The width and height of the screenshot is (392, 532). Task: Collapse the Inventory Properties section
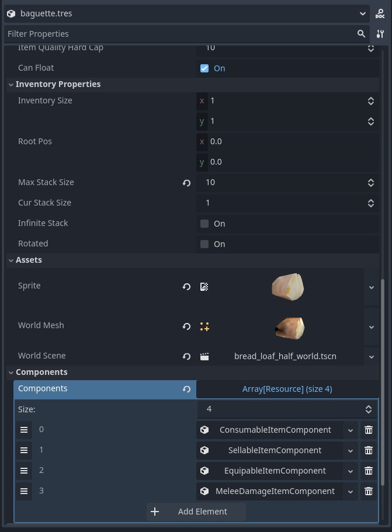point(11,85)
